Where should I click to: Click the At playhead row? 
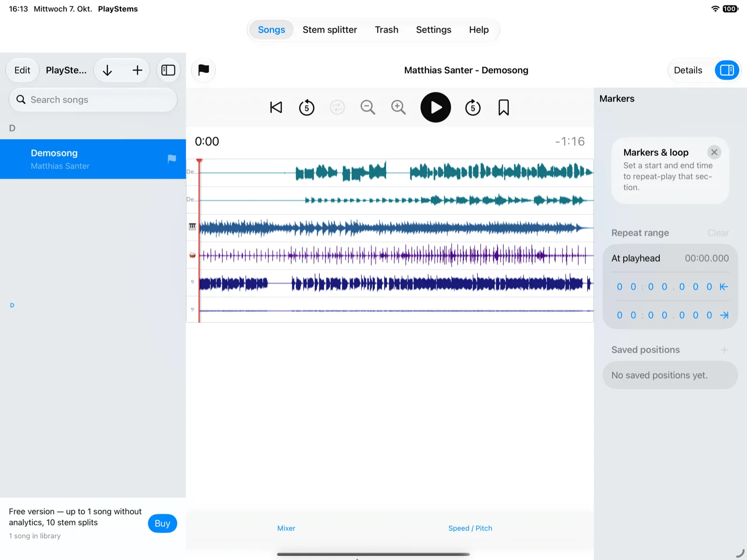tap(670, 258)
